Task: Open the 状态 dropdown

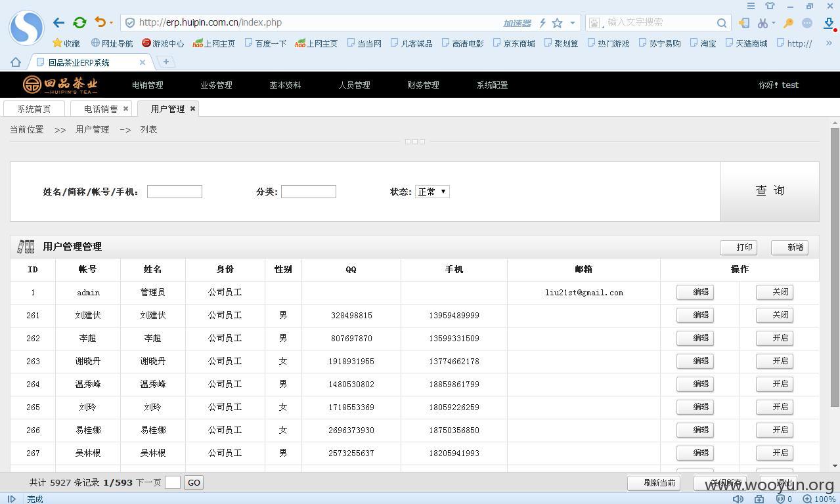Action: click(432, 192)
